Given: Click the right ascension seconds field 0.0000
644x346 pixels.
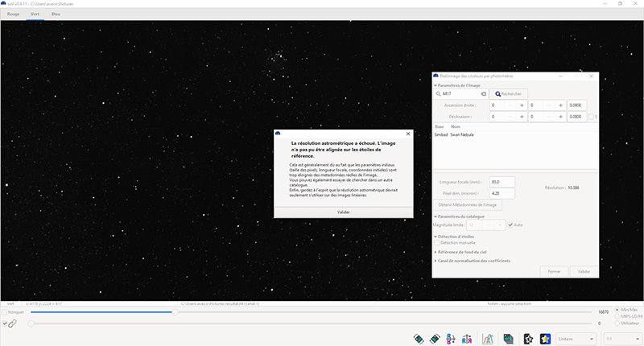Looking at the screenshot, I should pyautogui.click(x=576, y=105).
